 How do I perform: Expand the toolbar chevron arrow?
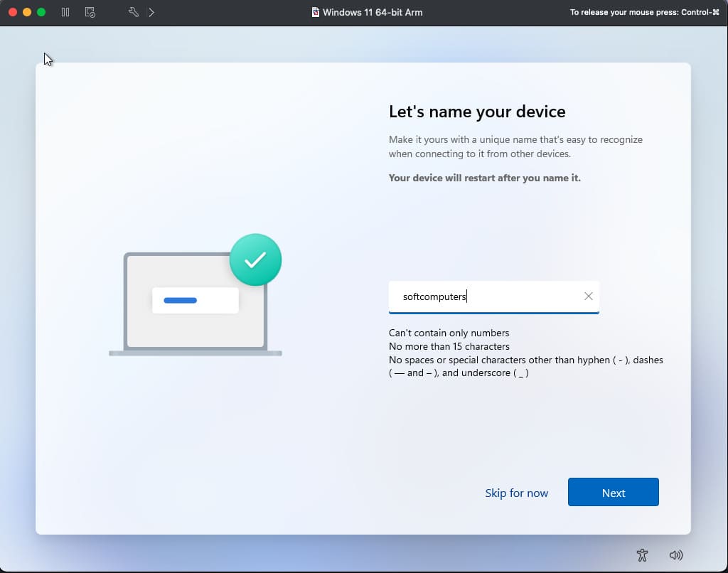(151, 12)
